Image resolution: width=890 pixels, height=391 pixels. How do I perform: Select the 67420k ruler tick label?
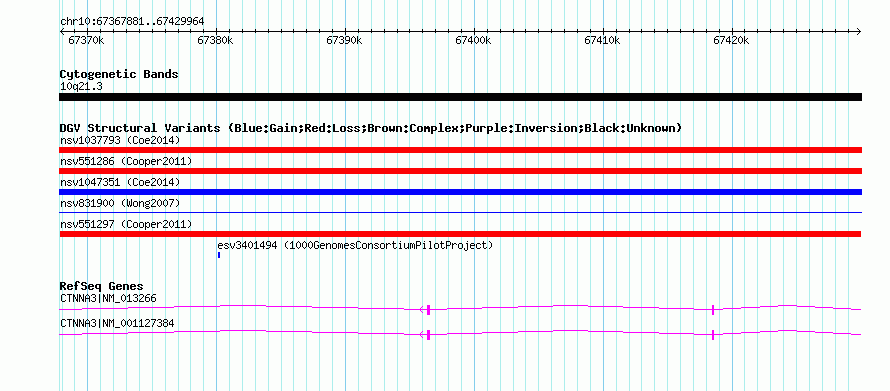coord(731,40)
